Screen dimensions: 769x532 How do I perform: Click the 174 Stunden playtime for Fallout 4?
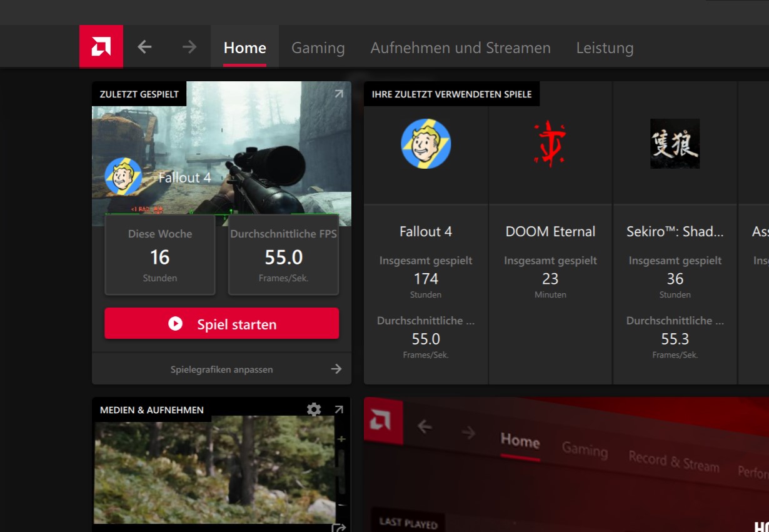pyautogui.click(x=426, y=283)
